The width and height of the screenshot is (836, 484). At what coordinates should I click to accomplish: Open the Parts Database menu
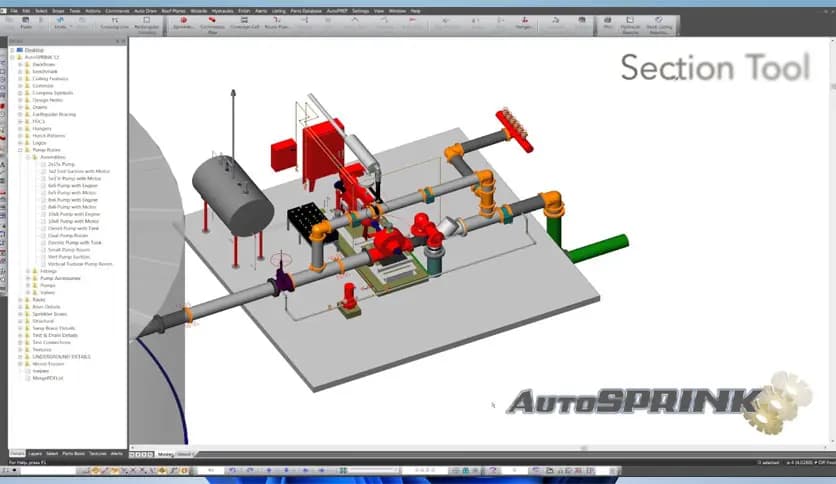[306, 11]
